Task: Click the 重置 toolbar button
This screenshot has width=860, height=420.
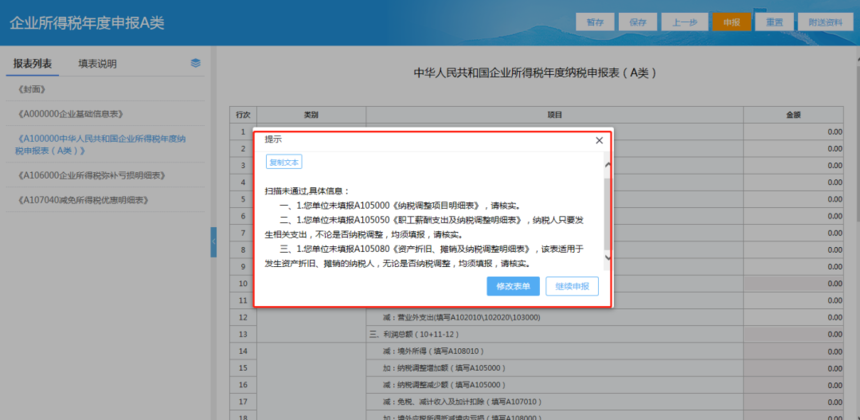Action: [x=774, y=22]
